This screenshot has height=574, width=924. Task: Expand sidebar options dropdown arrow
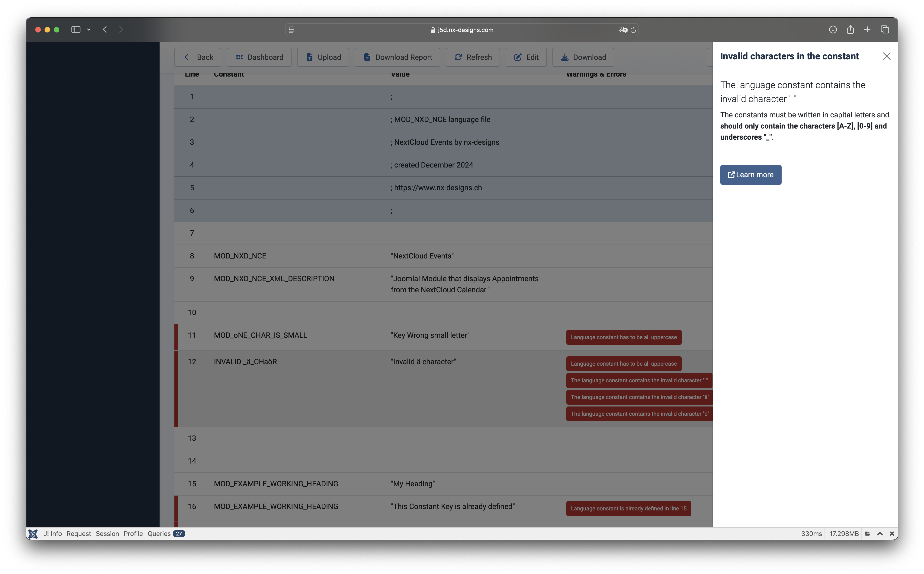pos(89,30)
